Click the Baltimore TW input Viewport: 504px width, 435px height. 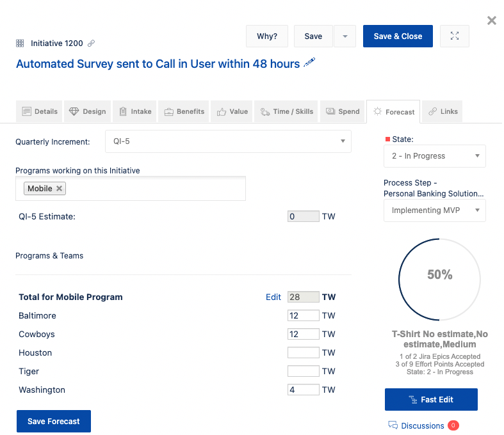click(303, 315)
